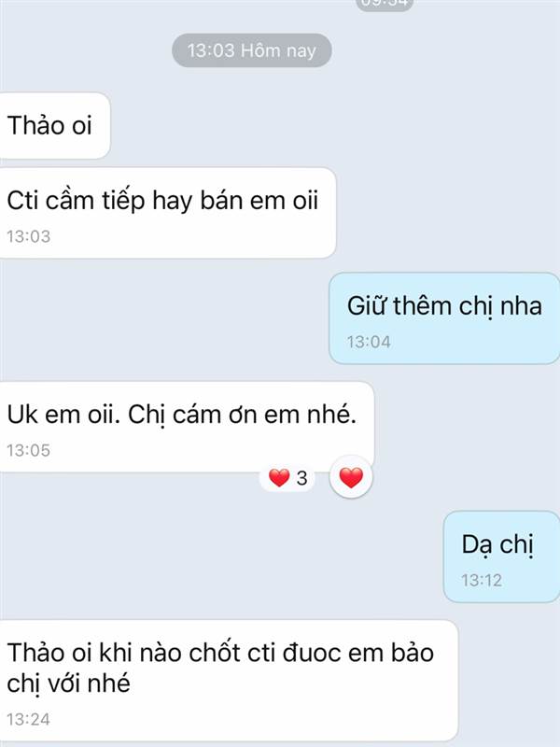Click the 13:24 timestamp in the last message
The width and height of the screenshot is (560, 747).
(x=29, y=719)
